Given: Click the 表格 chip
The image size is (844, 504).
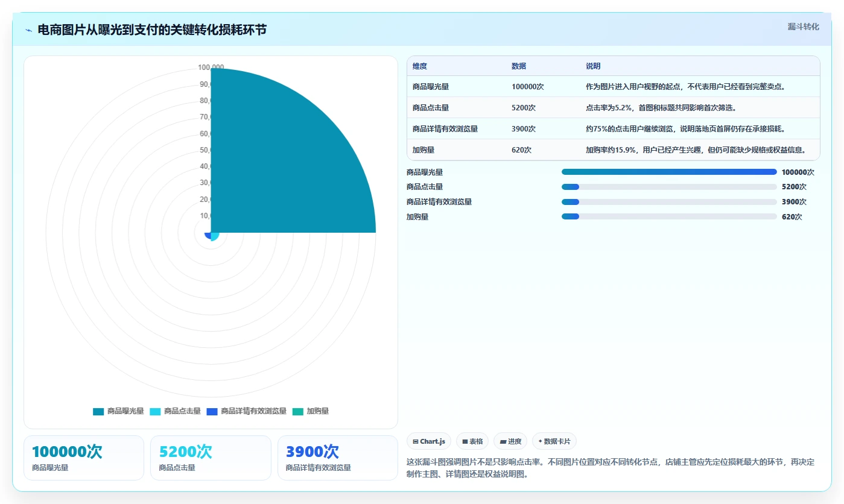Looking at the screenshot, I should [472, 441].
